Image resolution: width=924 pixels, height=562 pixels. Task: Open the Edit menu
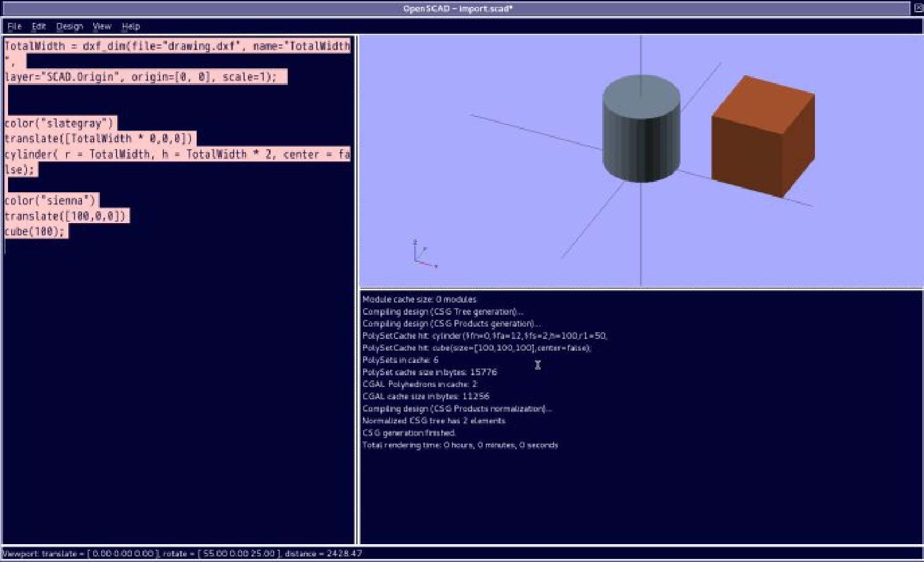[x=39, y=26]
